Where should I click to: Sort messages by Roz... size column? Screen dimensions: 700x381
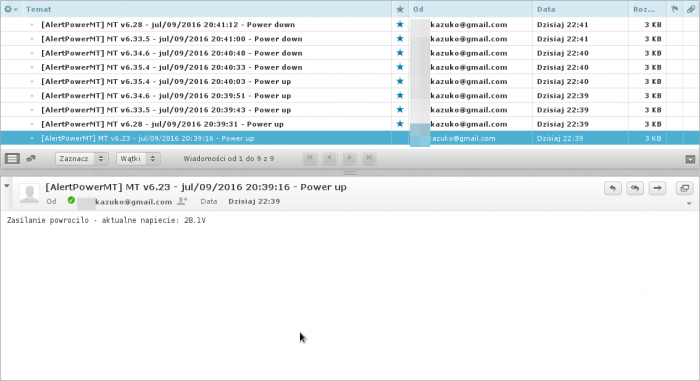coord(644,9)
